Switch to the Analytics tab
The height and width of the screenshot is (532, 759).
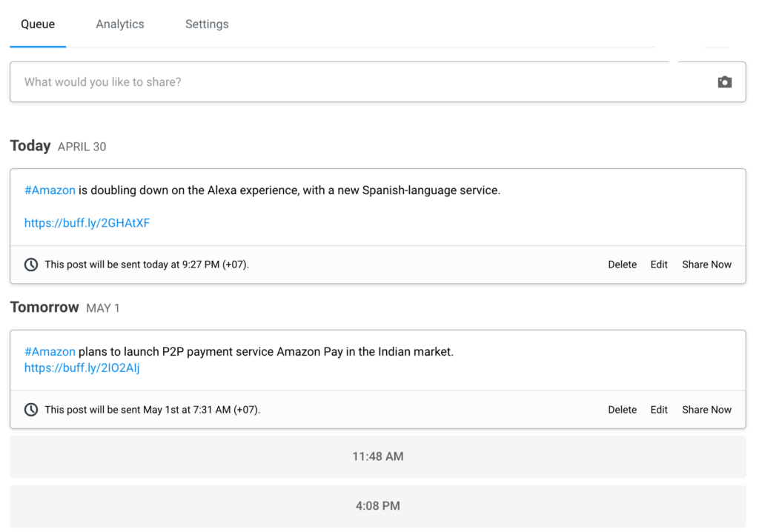pos(119,24)
